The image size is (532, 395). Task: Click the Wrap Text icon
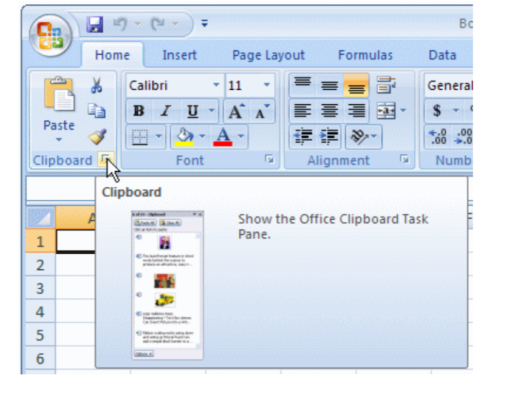385,86
